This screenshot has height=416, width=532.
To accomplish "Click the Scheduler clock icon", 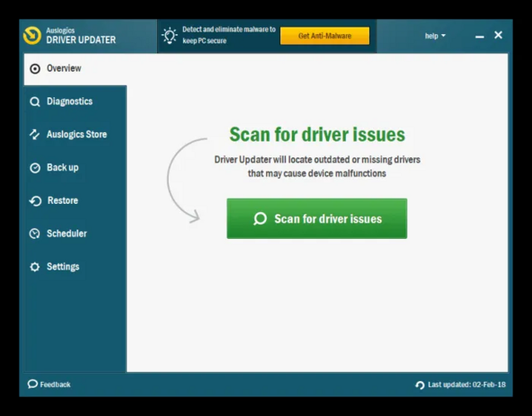I will coord(35,234).
